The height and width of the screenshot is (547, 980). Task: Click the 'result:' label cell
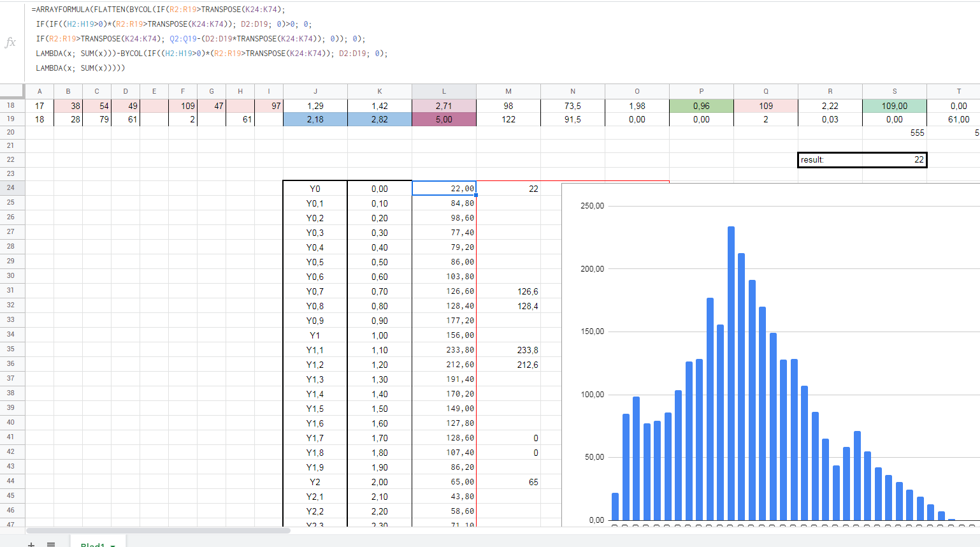830,159
